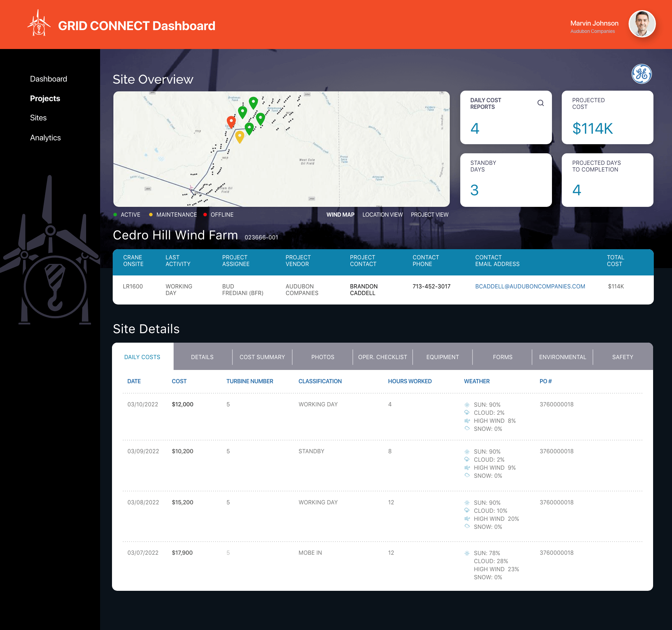This screenshot has height=630, width=672.
Task: Click the GE company logo badge
Action: pyautogui.click(x=642, y=74)
